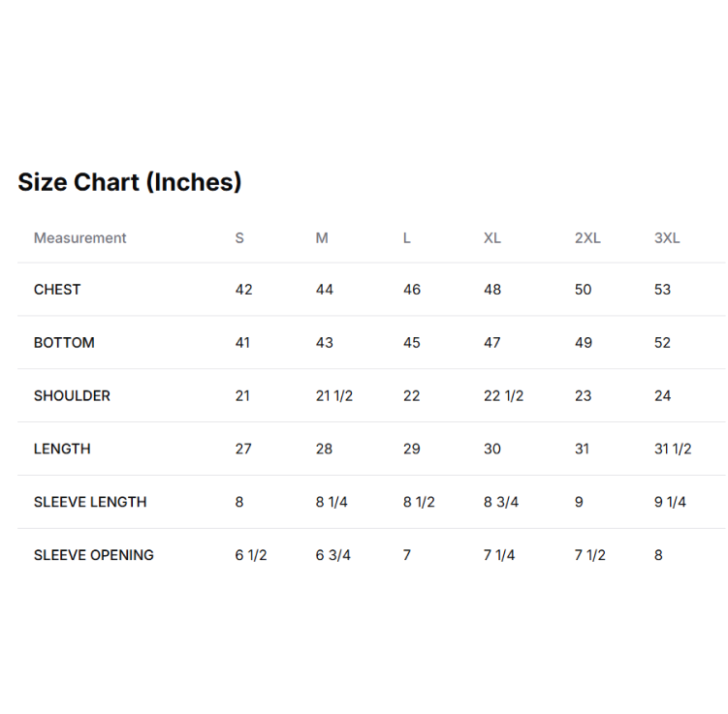728x714 pixels.
Task: Select the bottom value 45 for size L
Action: click(412, 343)
